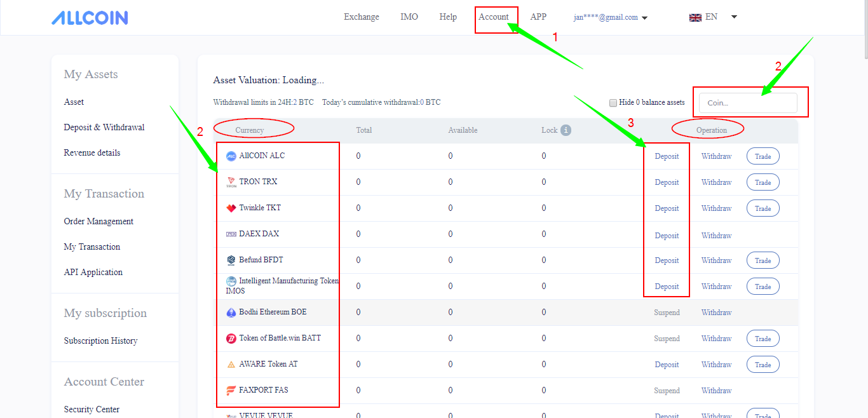Click Deposit for IMOS token
Viewport: 868px width, 418px height.
[x=667, y=287]
